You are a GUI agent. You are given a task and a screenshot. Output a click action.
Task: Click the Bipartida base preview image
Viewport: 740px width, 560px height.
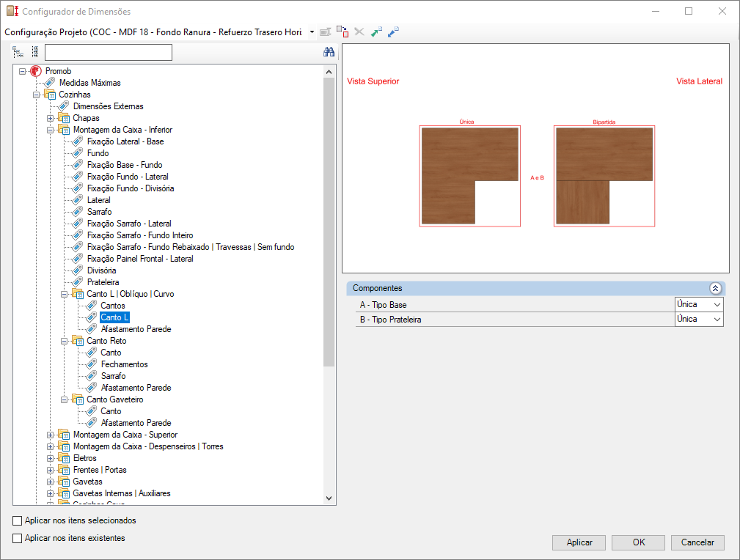click(x=604, y=176)
